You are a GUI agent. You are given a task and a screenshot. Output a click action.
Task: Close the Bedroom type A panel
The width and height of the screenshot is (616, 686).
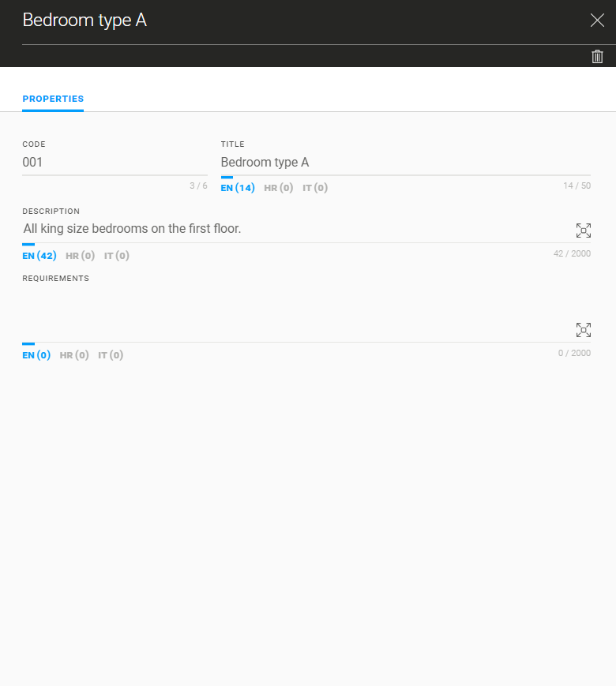pos(597,20)
